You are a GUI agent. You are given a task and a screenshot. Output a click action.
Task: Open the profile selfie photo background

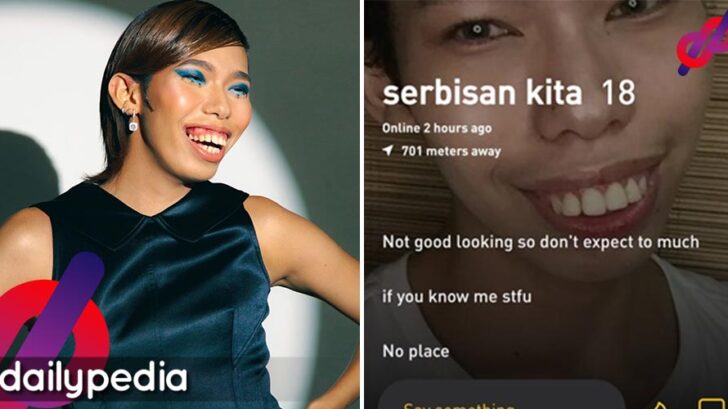pyautogui.click(x=546, y=204)
